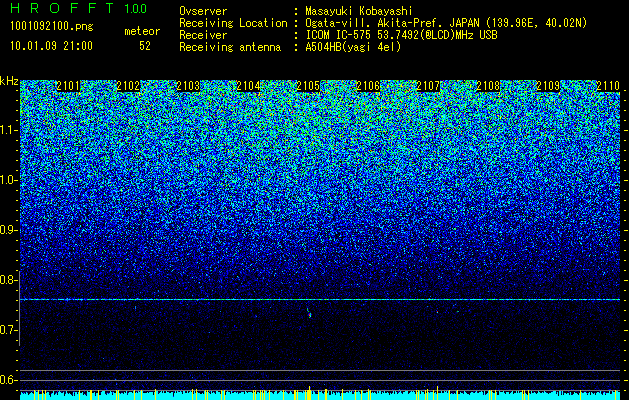Click the 2107 time marker
The height and width of the screenshot is (400, 629).
428,86
